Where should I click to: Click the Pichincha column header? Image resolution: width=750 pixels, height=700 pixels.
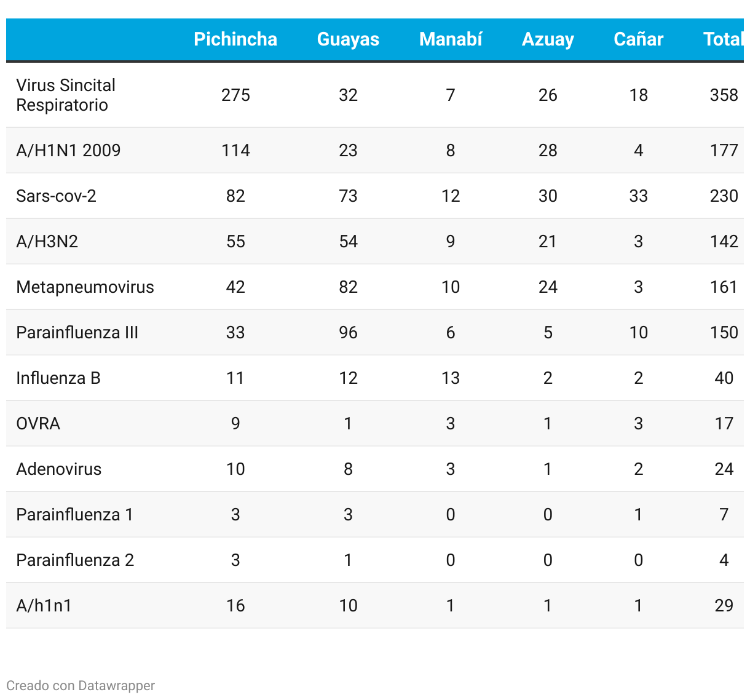click(235, 39)
